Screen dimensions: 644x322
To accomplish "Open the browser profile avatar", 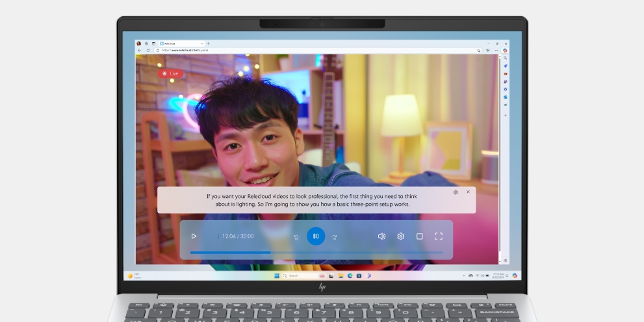I will [139, 43].
